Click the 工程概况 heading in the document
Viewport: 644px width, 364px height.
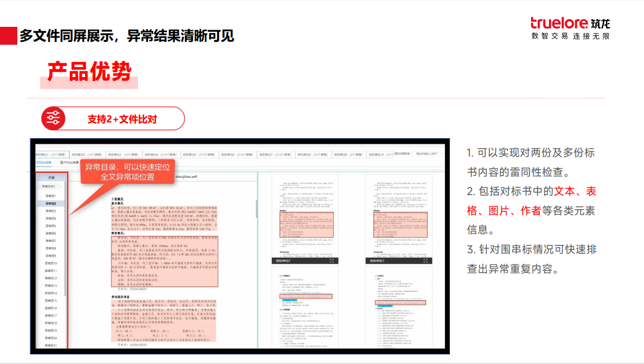(117, 199)
